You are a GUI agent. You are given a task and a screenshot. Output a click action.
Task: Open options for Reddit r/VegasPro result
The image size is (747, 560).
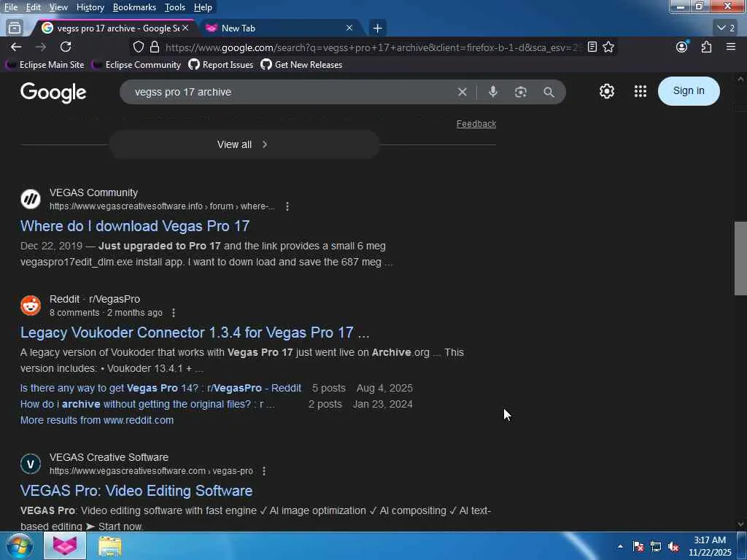tap(174, 312)
